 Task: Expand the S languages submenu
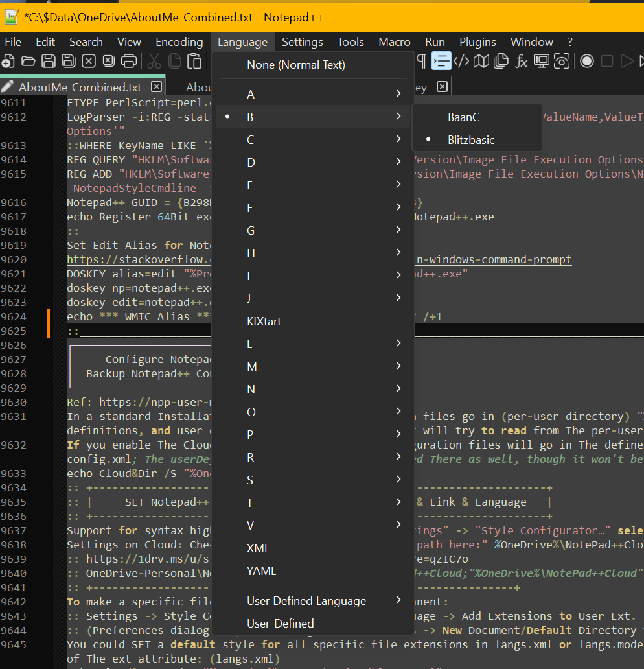pyautogui.click(x=313, y=480)
